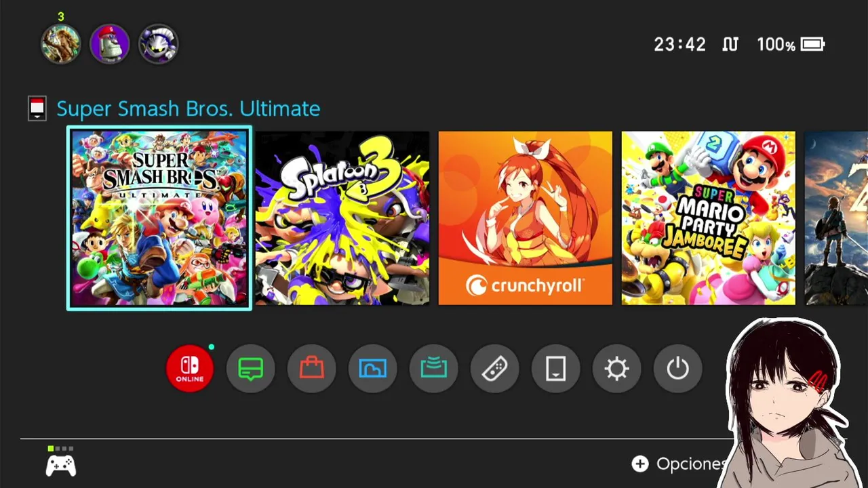868x488 pixels.
Task: Open the Sleep Mode power icon
Action: (678, 369)
